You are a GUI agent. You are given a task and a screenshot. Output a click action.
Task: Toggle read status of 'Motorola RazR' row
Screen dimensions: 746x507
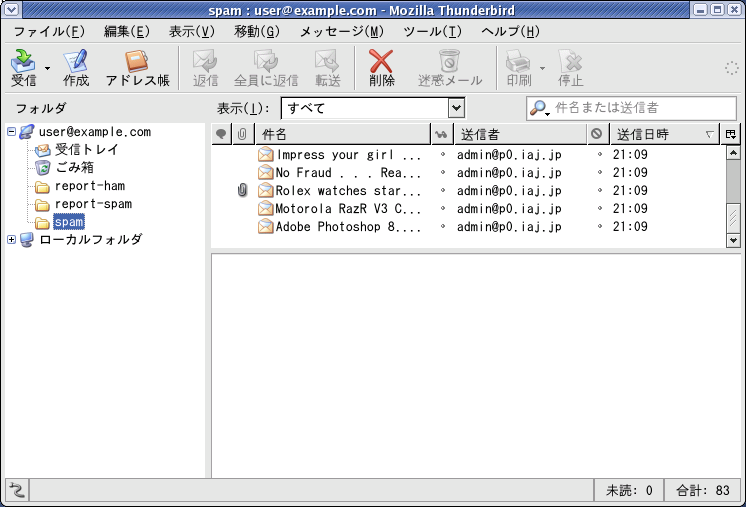pos(443,208)
